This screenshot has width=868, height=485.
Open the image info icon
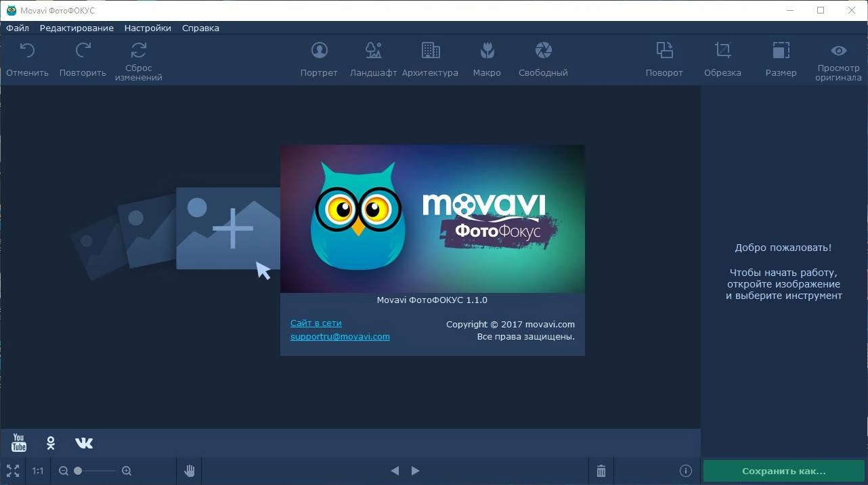(685, 471)
